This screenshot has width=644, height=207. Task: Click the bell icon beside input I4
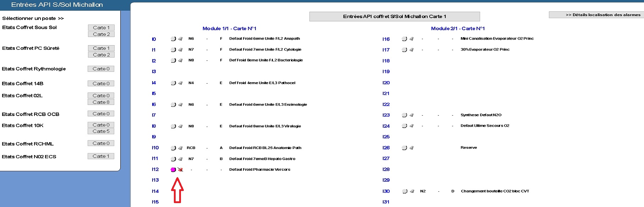pos(180,83)
